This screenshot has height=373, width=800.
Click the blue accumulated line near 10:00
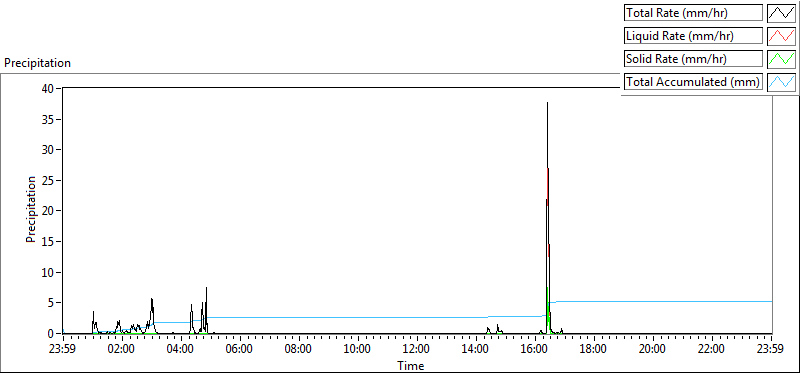click(x=357, y=317)
